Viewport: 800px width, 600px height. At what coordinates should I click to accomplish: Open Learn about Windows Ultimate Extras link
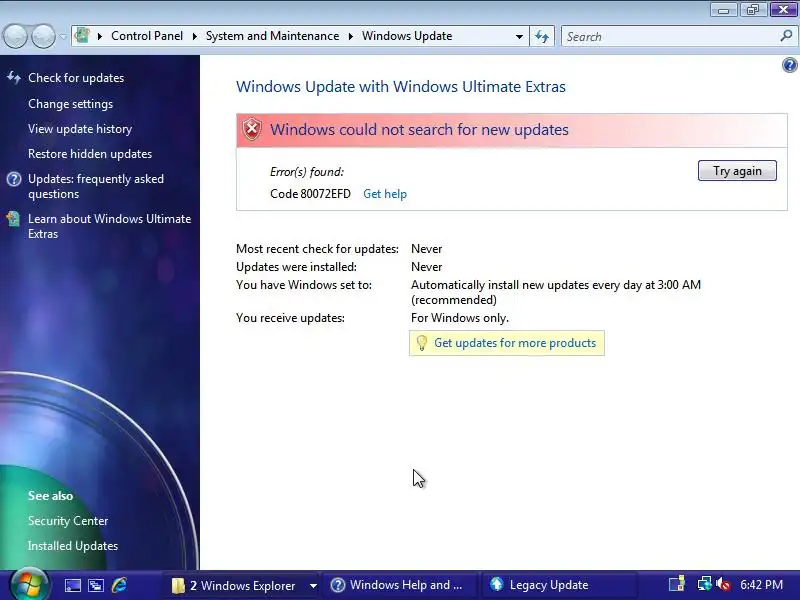coord(109,226)
